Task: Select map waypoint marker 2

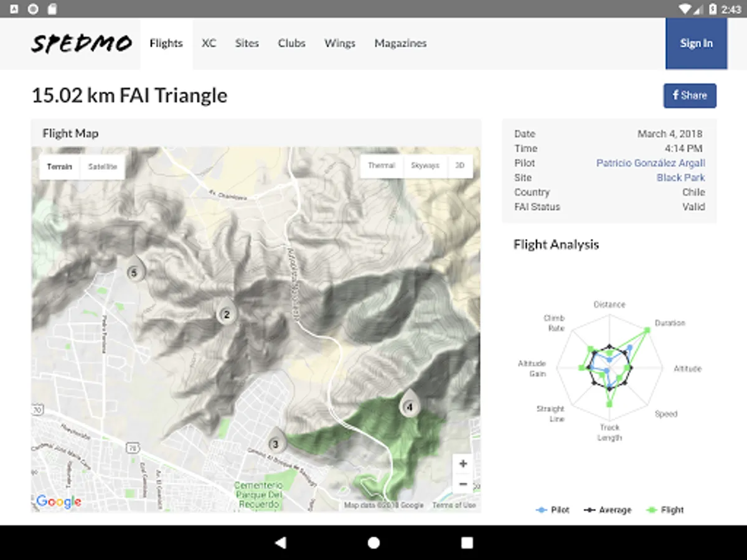Action: (227, 310)
